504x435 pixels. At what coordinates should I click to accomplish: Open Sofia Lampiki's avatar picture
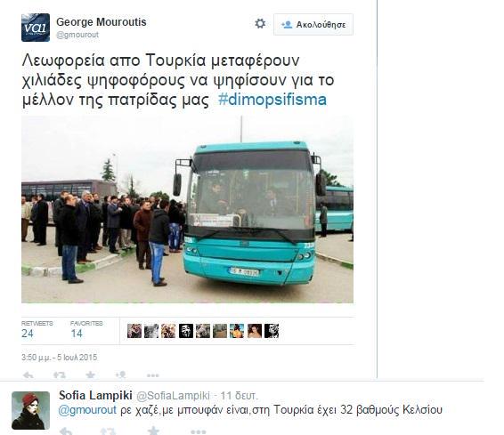[30, 410]
